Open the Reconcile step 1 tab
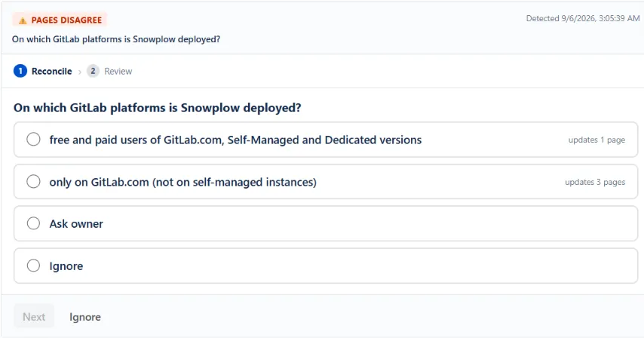Screen dimensions: 644x338 pyautogui.click(x=43, y=71)
